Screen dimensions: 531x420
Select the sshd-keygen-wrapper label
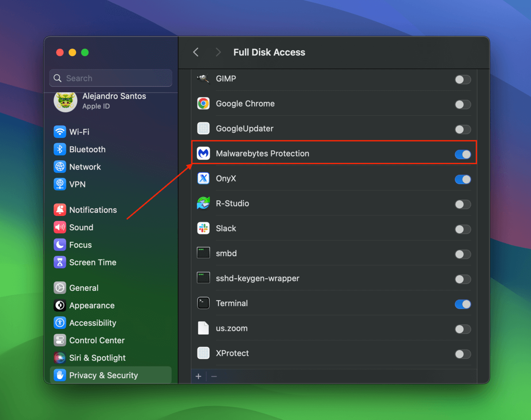tap(258, 278)
